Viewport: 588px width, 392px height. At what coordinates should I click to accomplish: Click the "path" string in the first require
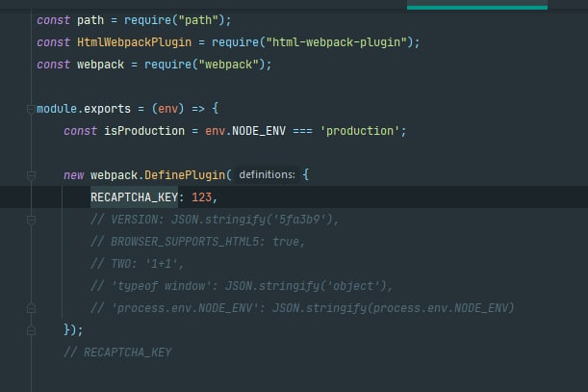coord(198,20)
